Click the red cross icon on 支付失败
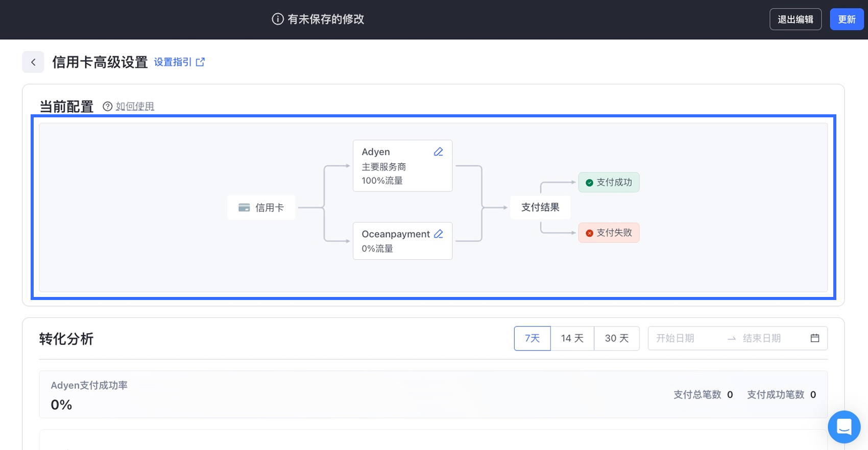This screenshot has height=450, width=868. [589, 233]
